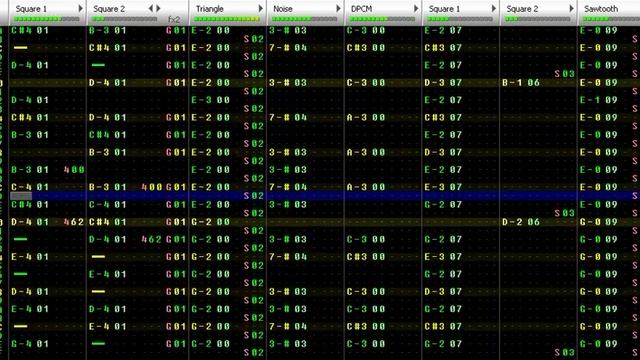Viewport: 640px width, 360px height.
Task: Click the Sawtooth channel volume meter
Action: pos(611,19)
